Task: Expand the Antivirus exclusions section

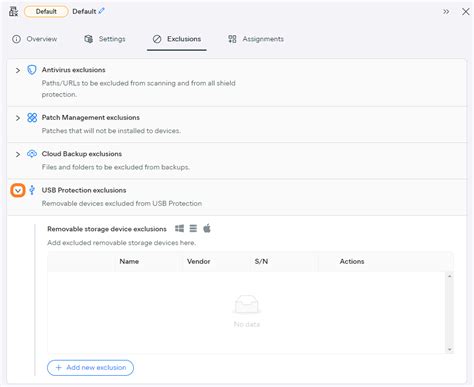Action: coord(18,70)
